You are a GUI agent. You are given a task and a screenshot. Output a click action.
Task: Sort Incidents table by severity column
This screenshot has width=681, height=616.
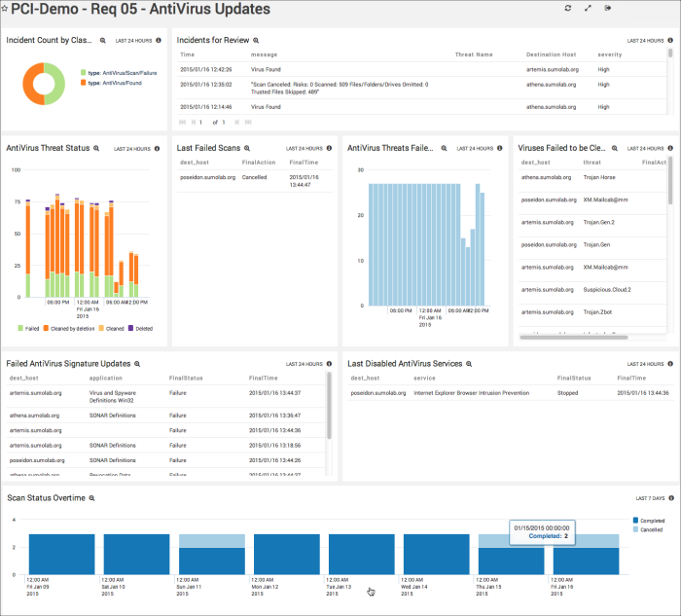610,54
